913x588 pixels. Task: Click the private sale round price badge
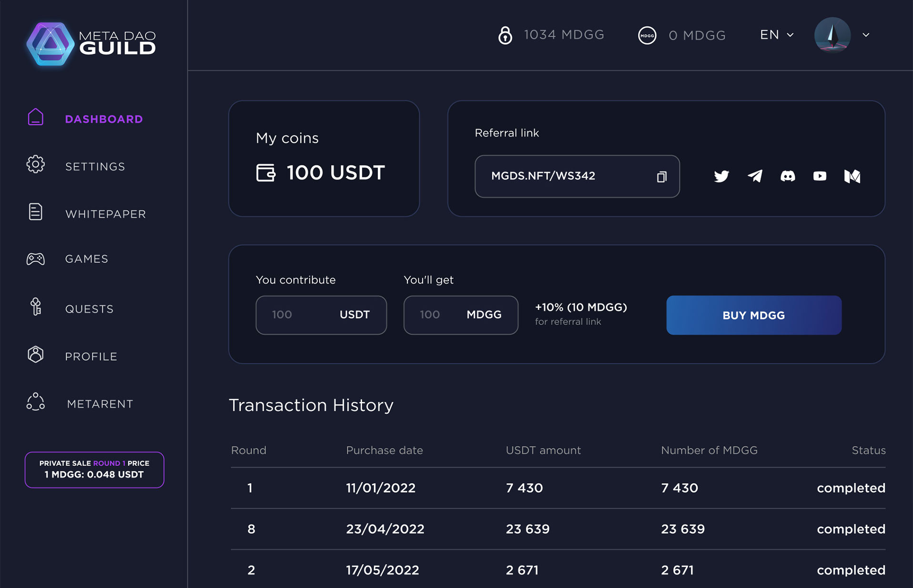[x=94, y=469]
